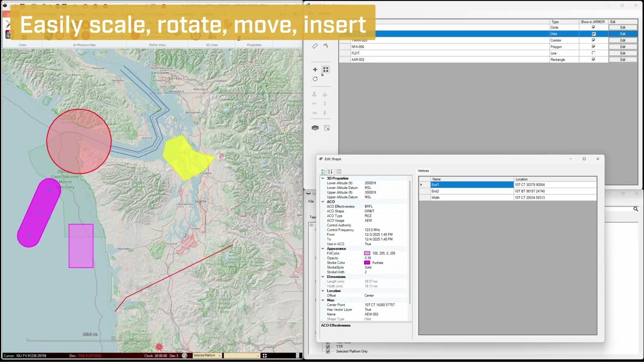The image size is (644, 362).
Task: Select the rotate shape tool
Action: (315, 79)
